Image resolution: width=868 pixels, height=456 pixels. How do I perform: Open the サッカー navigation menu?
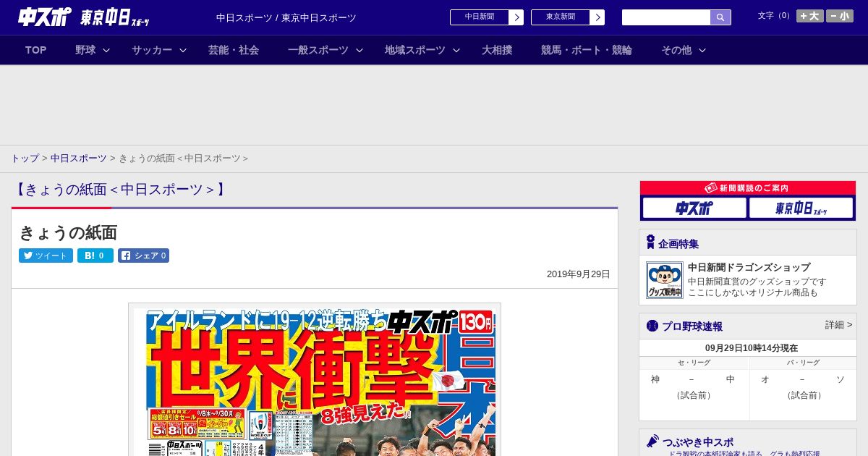(x=152, y=50)
